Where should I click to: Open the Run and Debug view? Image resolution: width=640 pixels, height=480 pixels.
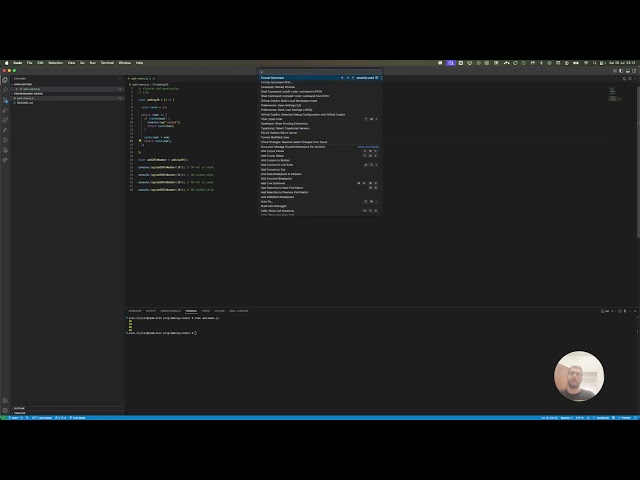[x=5, y=110]
